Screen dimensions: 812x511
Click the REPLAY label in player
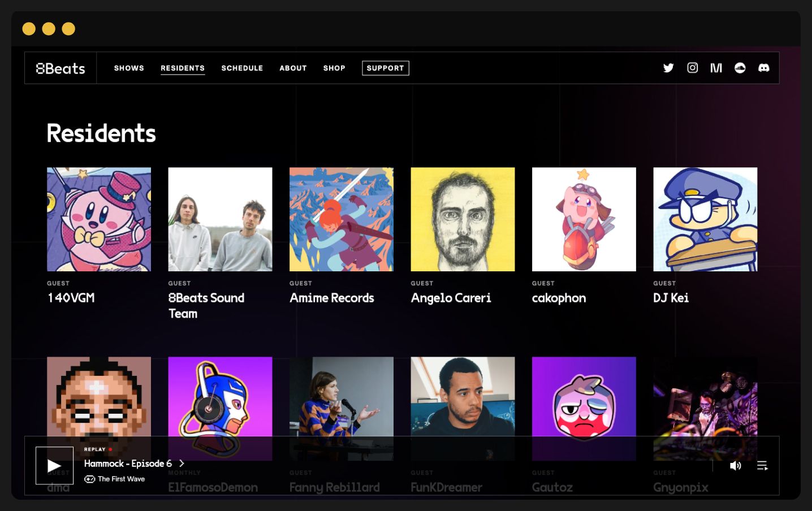click(x=95, y=449)
